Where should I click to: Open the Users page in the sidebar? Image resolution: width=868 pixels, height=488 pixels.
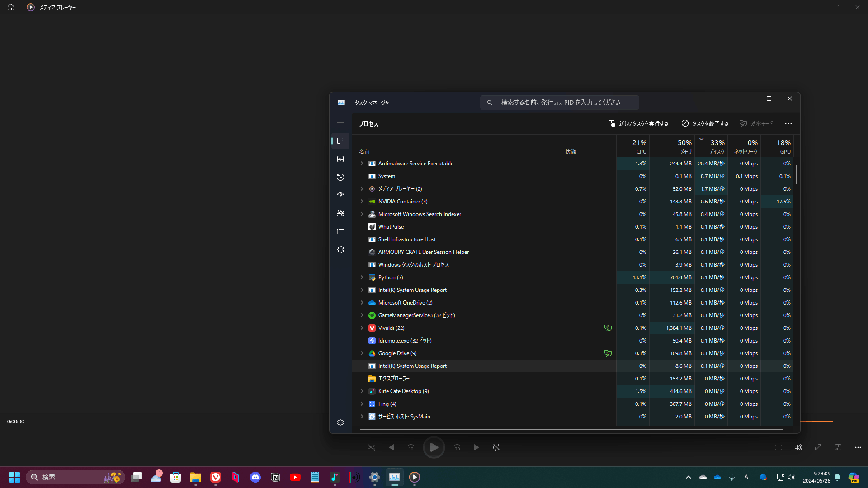340,213
